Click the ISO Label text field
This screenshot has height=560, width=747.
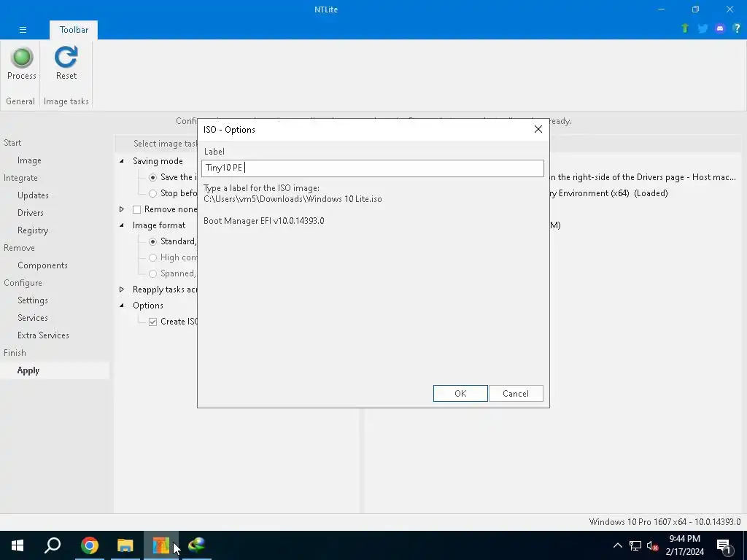[373, 168]
